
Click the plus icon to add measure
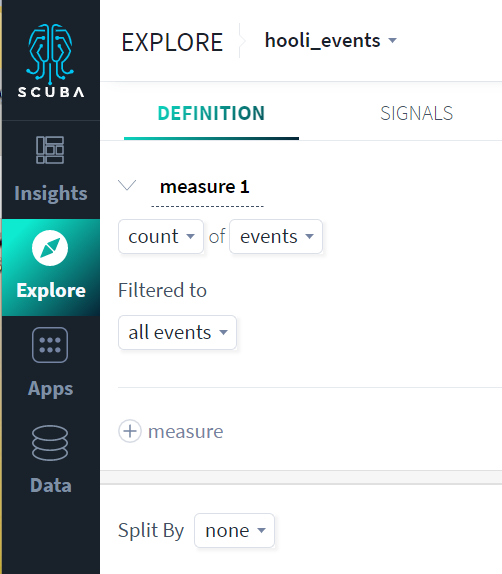coord(130,431)
